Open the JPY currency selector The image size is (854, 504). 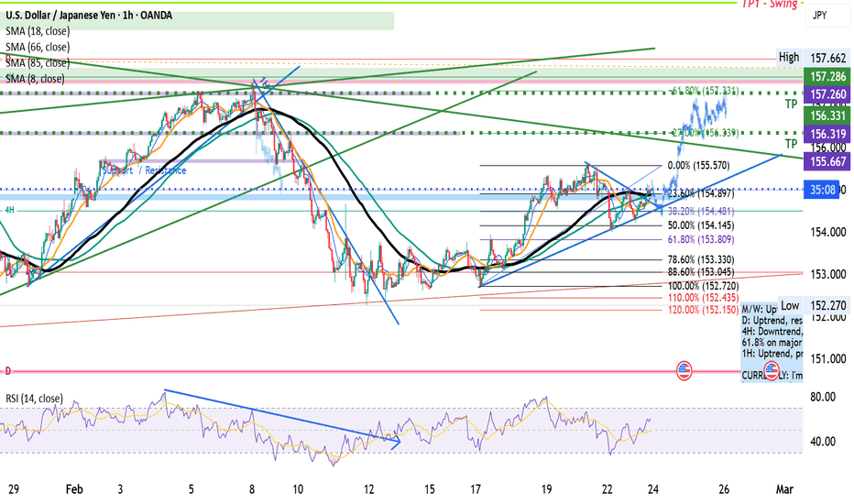pos(818,16)
